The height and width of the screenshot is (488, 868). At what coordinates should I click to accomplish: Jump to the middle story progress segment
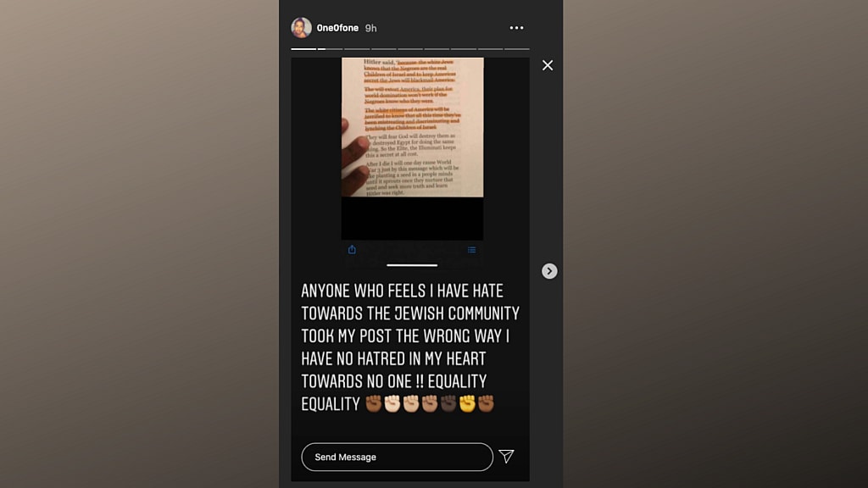[410, 48]
